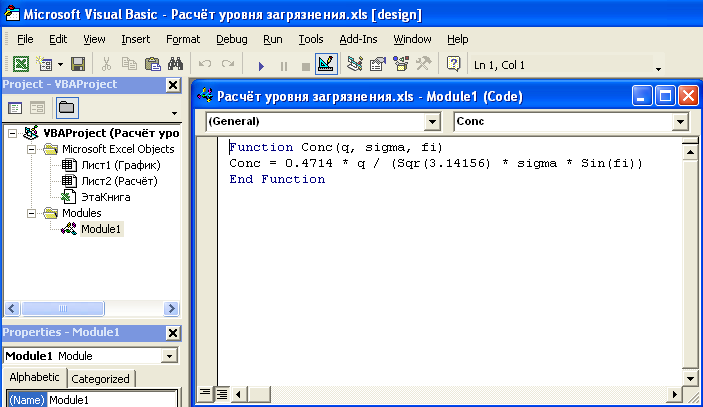Open Visual Basic Help question icon
The width and height of the screenshot is (703, 407).
(453, 64)
